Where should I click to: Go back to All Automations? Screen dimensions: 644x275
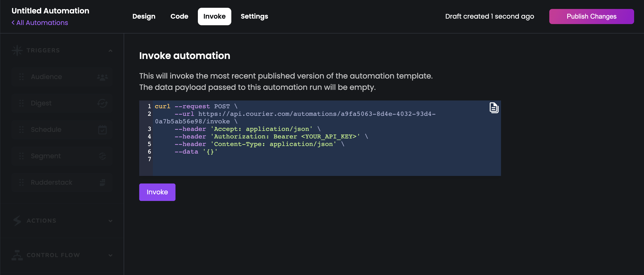click(x=40, y=23)
